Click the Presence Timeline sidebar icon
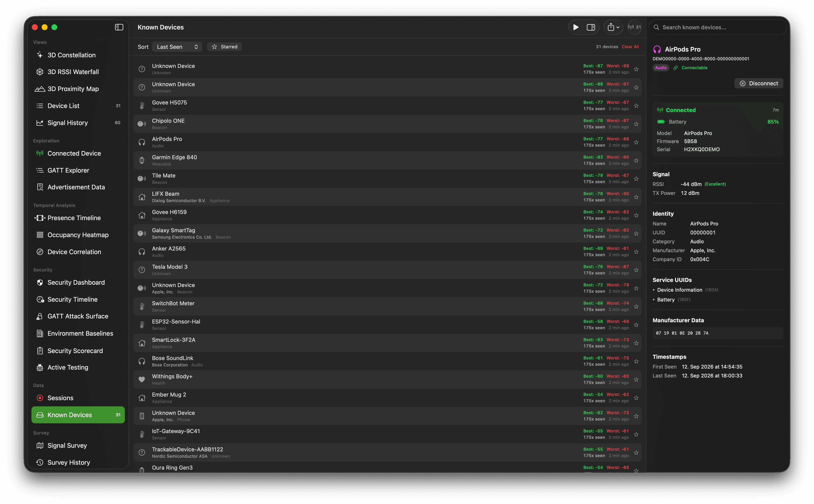 click(40, 218)
